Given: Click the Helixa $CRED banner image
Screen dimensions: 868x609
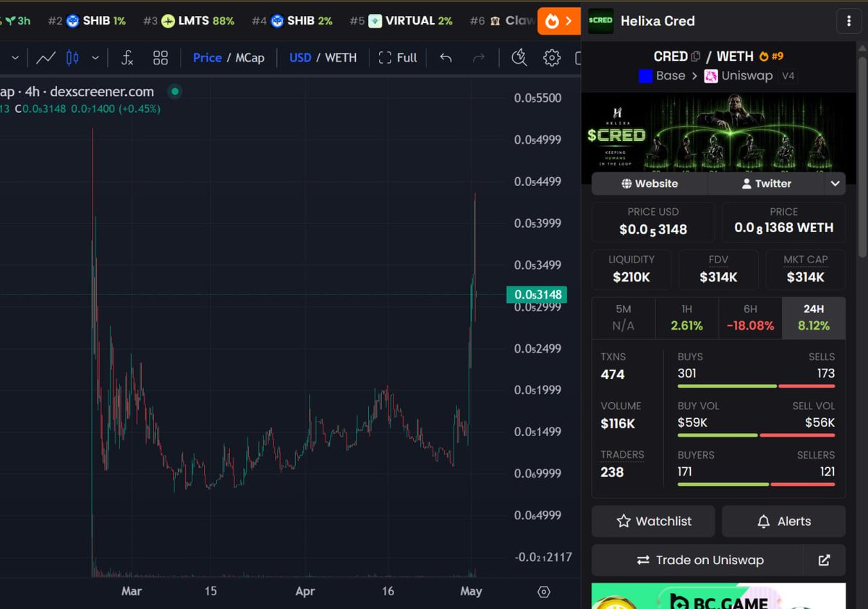Looking at the screenshot, I should (x=718, y=132).
